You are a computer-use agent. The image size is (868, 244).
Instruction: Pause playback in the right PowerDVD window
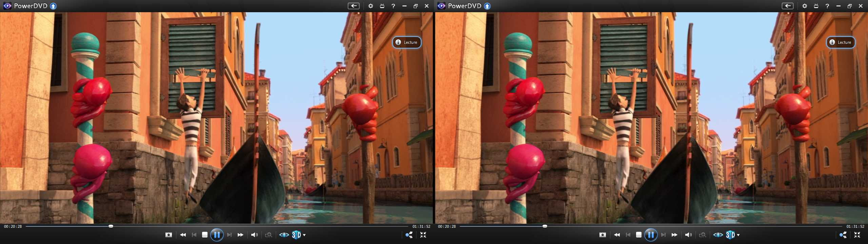(x=651, y=235)
